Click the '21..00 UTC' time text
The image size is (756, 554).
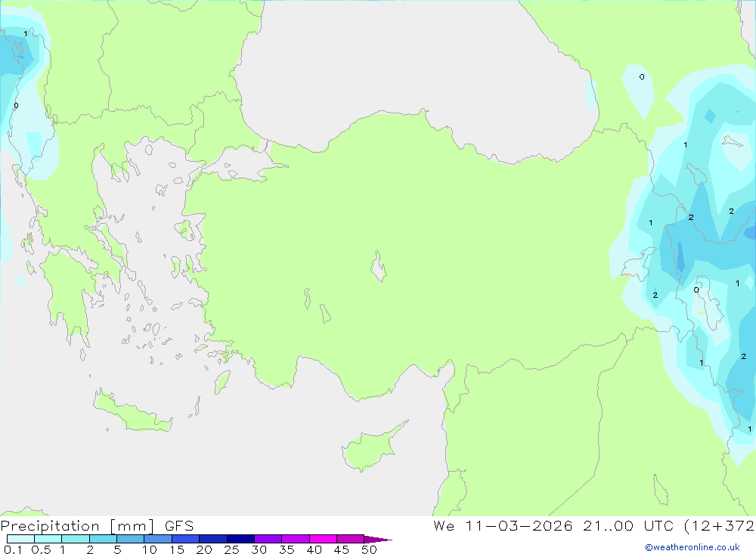pyautogui.click(x=629, y=526)
